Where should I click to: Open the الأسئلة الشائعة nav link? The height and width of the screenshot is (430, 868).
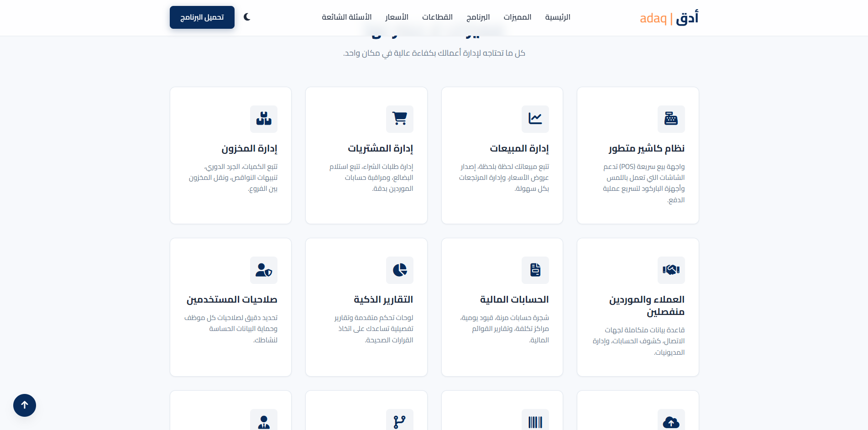[347, 17]
